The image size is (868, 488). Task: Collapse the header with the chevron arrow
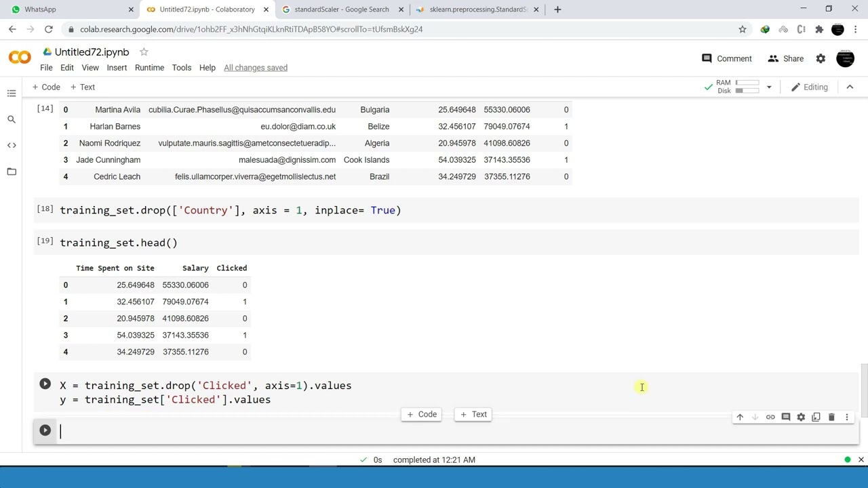850,87
